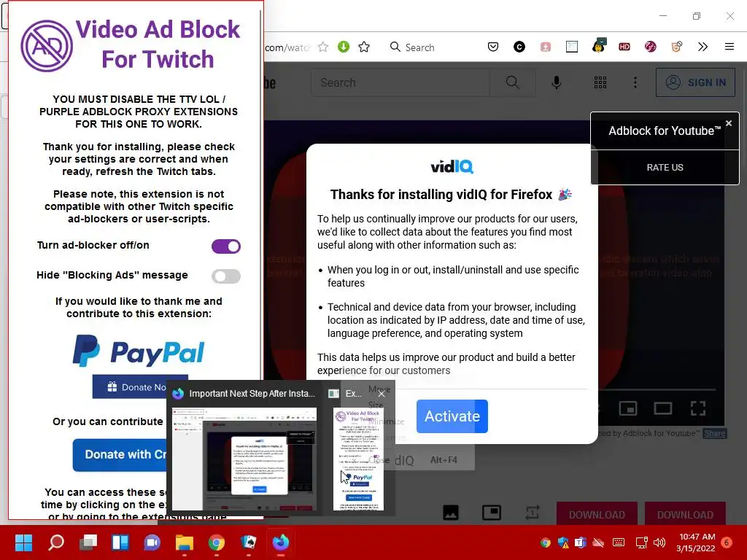Viewport: 747px width, 560px height.
Task: Select the Video Ad Block extension preview thumbnail
Action: click(x=358, y=459)
